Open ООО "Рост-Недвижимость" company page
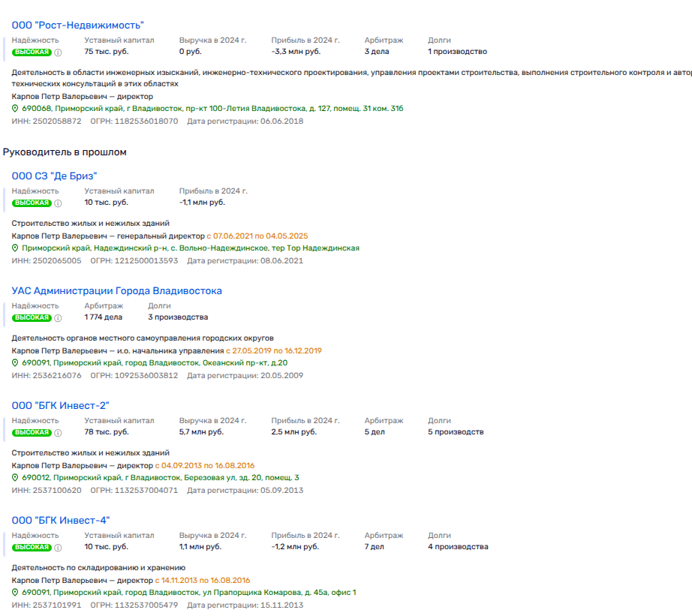 pyautogui.click(x=77, y=26)
